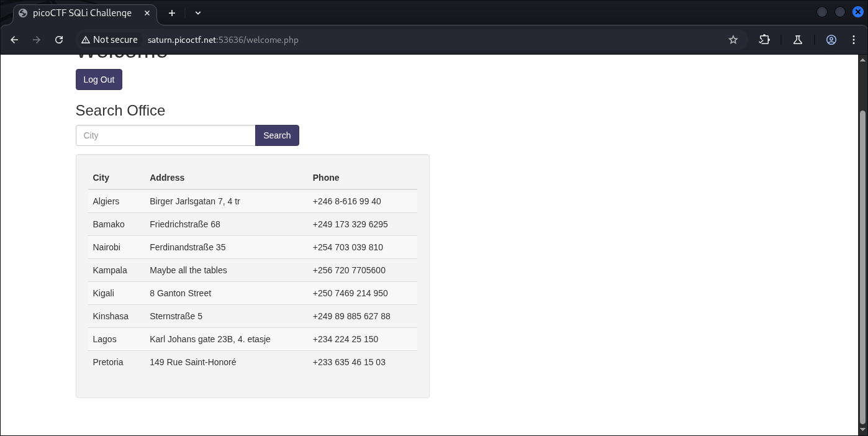The height and width of the screenshot is (436, 868).
Task: Click phone +246 8-616 99 40
Action: pyautogui.click(x=347, y=201)
